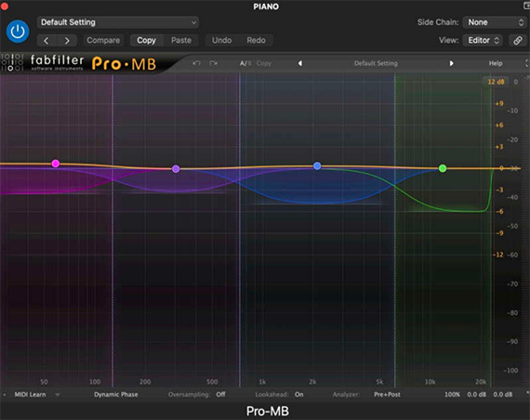Click the last 0.0 dB value
The image size is (530, 420).
tap(503, 394)
